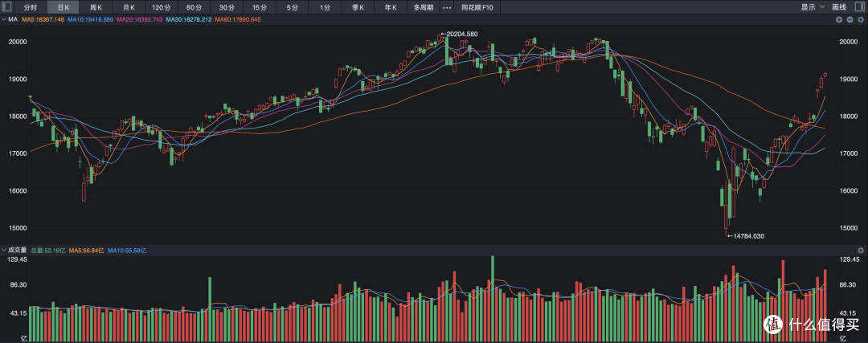Image resolution: width=868 pixels, height=343 pixels.
Task: Collapse the MA indicator chevron
Action: click(x=4, y=19)
